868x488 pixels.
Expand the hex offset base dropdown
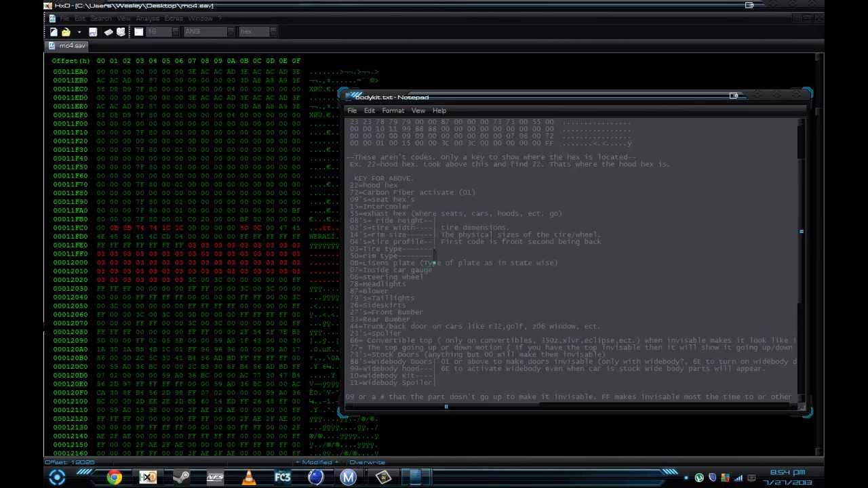[x=273, y=32]
